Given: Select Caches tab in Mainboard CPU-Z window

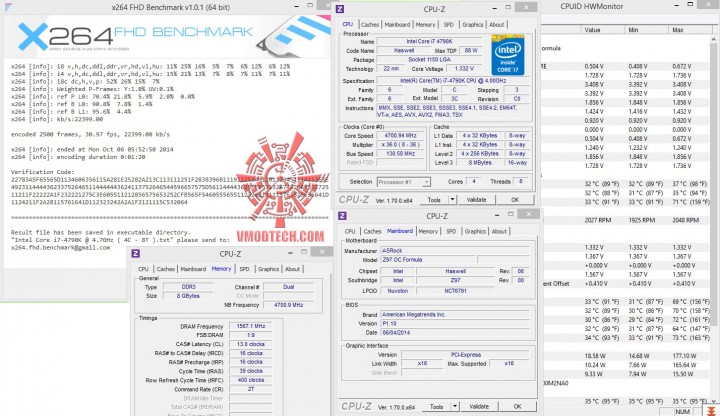Looking at the screenshot, I should [372, 231].
